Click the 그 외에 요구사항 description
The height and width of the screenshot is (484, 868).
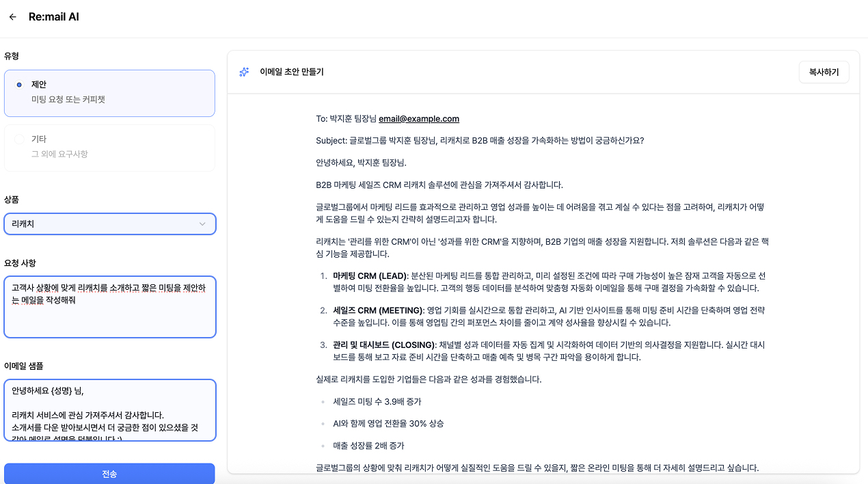[59, 154]
